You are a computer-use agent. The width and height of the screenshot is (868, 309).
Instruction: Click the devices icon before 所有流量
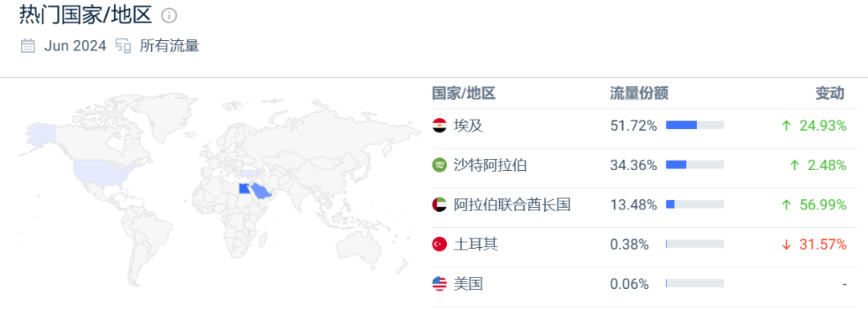point(123,46)
